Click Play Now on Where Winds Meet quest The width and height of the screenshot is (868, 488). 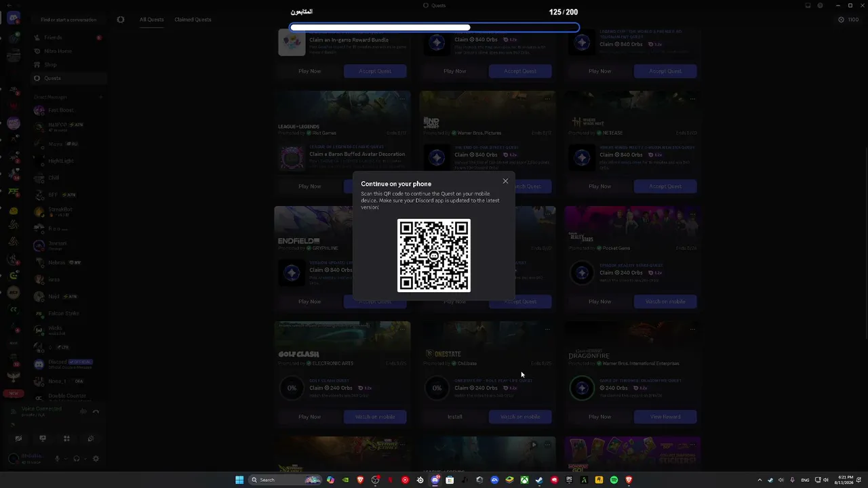pos(600,186)
